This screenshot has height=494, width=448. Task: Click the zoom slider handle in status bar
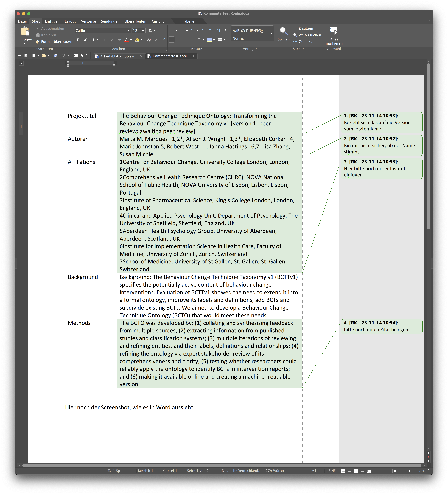395,471
